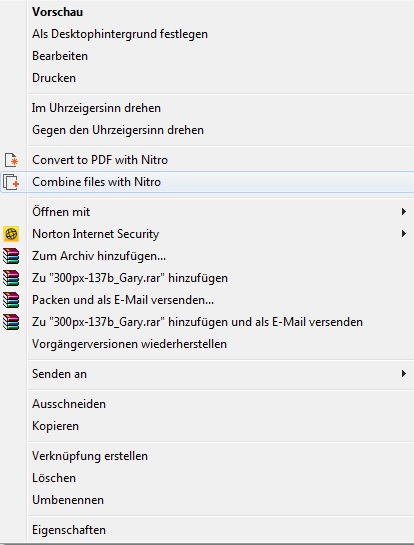Select Drucken from the menu
The image size is (414, 545).
tap(54, 78)
